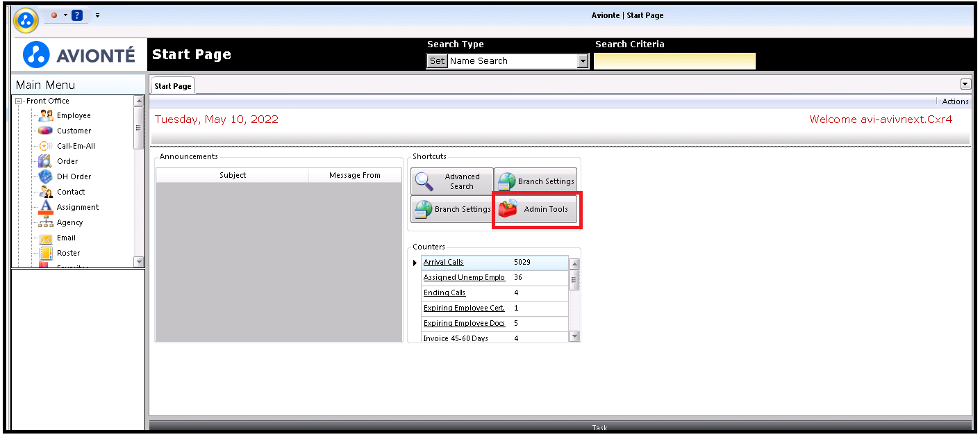Open the Admin Tools toolbox shortcut

535,209
